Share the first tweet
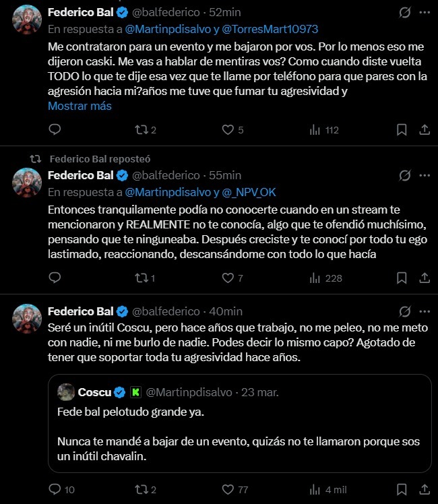The width and height of the screenshot is (438, 504). coord(424,130)
